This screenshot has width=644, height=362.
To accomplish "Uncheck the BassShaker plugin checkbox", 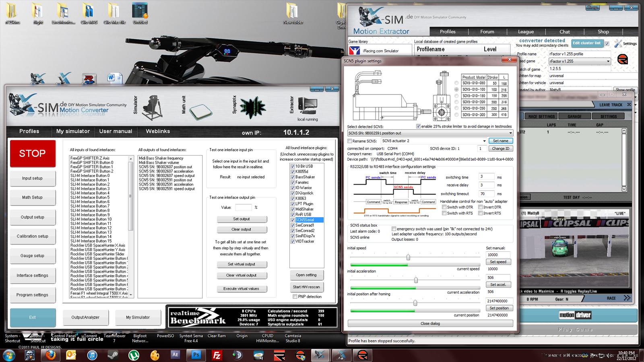I will click(x=293, y=177).
